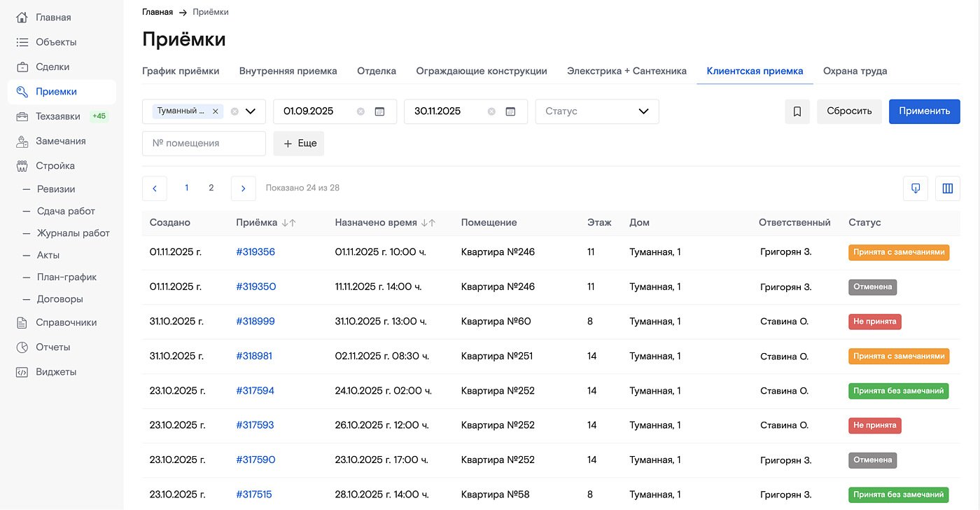
Task: Expand the Статус dropdown
Action: [643, 111]
